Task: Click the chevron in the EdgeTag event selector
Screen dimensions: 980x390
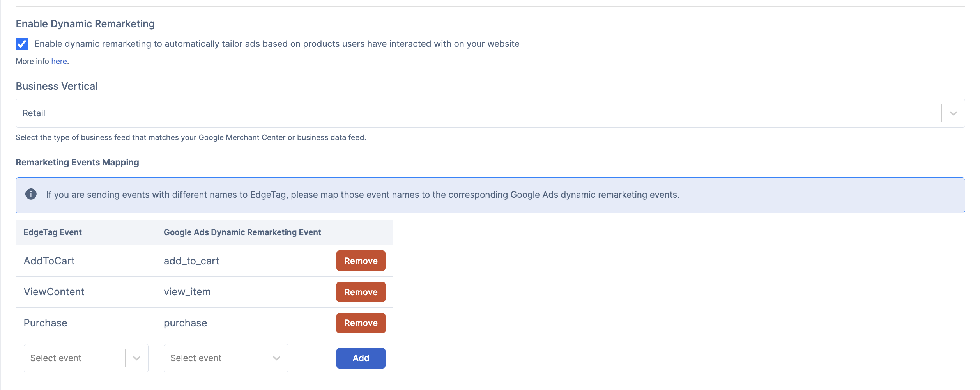Action: (137, 358)
